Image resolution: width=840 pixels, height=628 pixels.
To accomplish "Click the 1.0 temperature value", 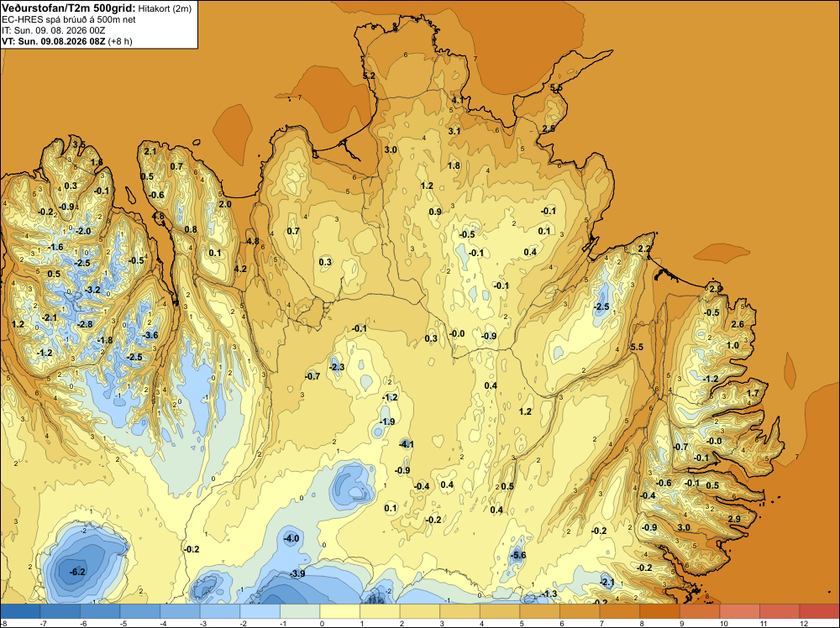I will coord(732,345).
